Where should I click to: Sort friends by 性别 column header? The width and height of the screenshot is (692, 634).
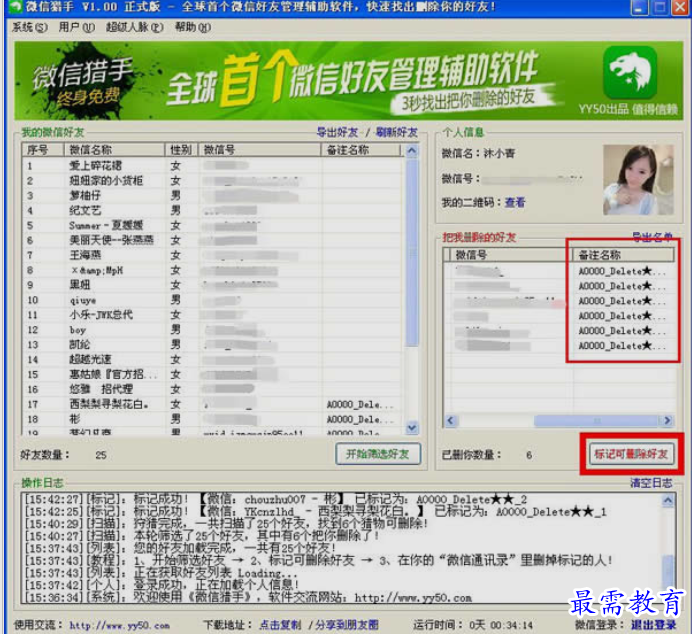tap(181, 150)
